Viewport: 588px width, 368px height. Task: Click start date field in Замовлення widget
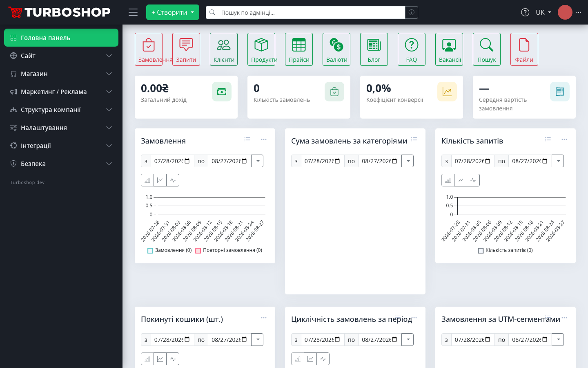tap(172, 161)
